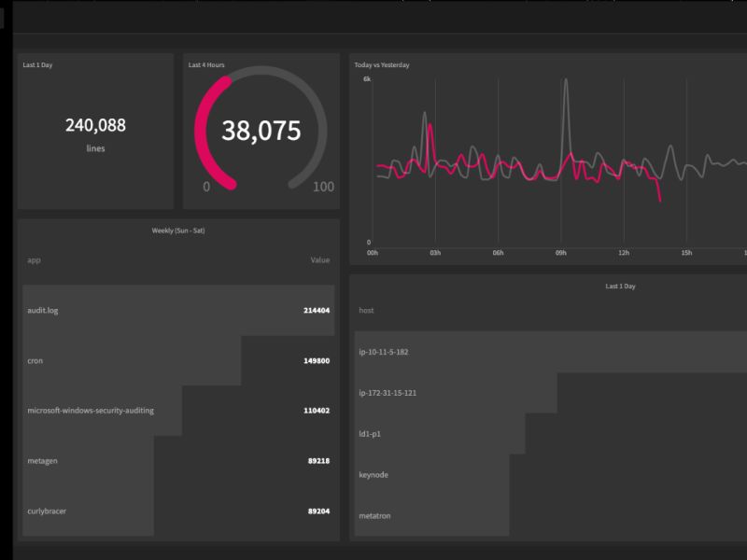The height and width of the screenshot is (560, 747).
Task: Open the audit.log table row
Action: 178,311
